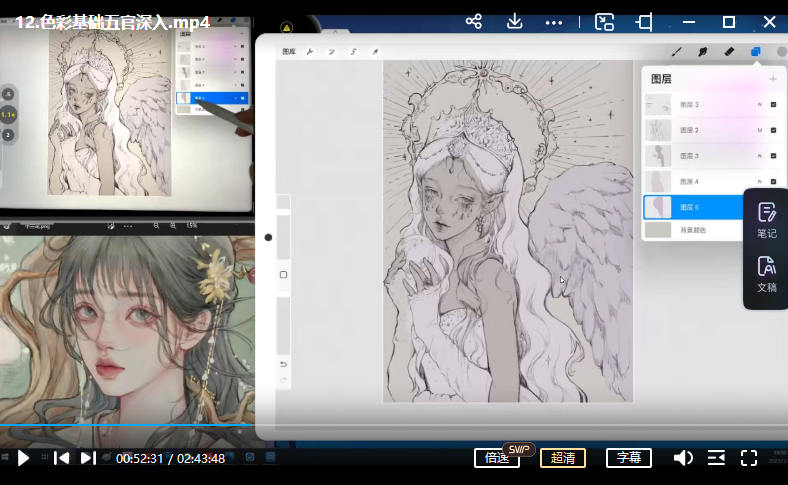This screenshot has width=788, height=485.
Task: Enable picture-in-picture mini player mode
Action: click(604, 21)
